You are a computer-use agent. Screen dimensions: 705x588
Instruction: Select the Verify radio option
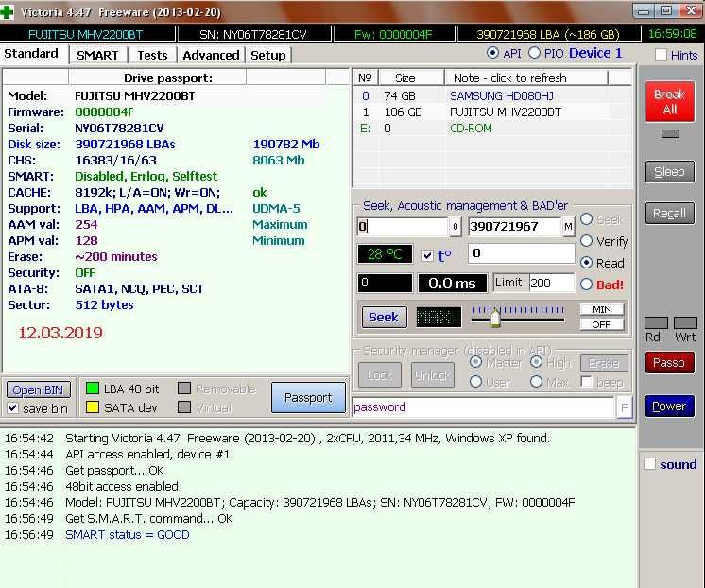(586, 241)
